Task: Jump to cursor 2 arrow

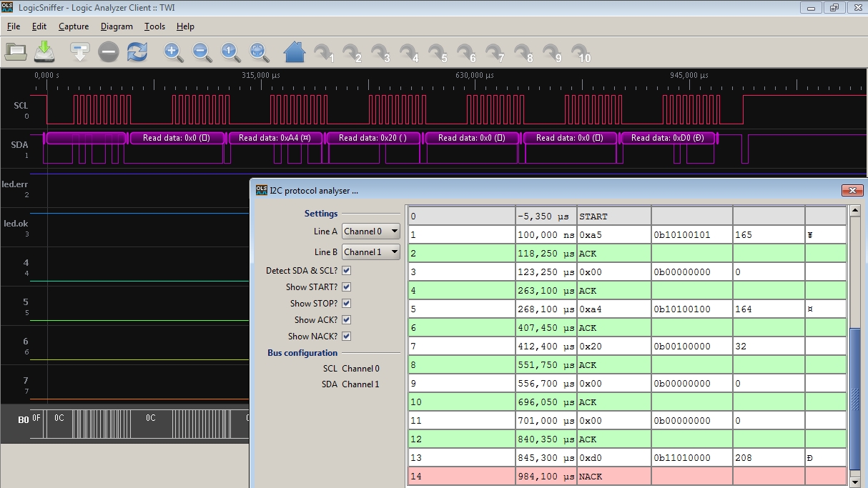Action: point(352,52)
